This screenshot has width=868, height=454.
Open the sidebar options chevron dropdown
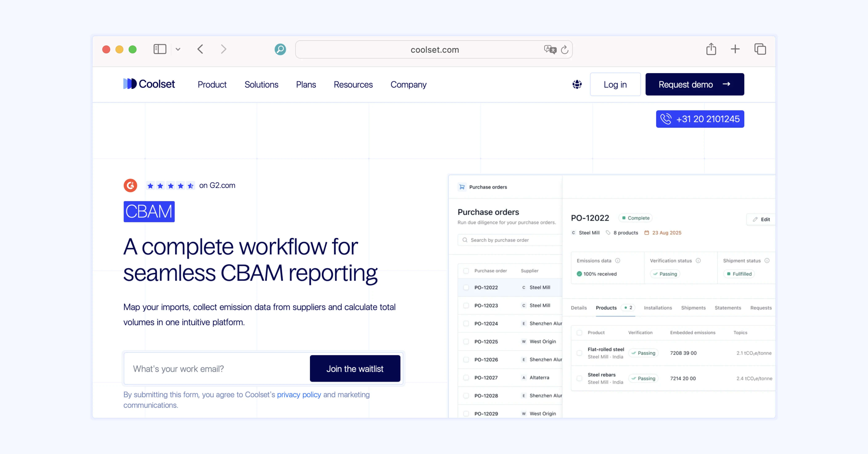(x=178, y=49)
